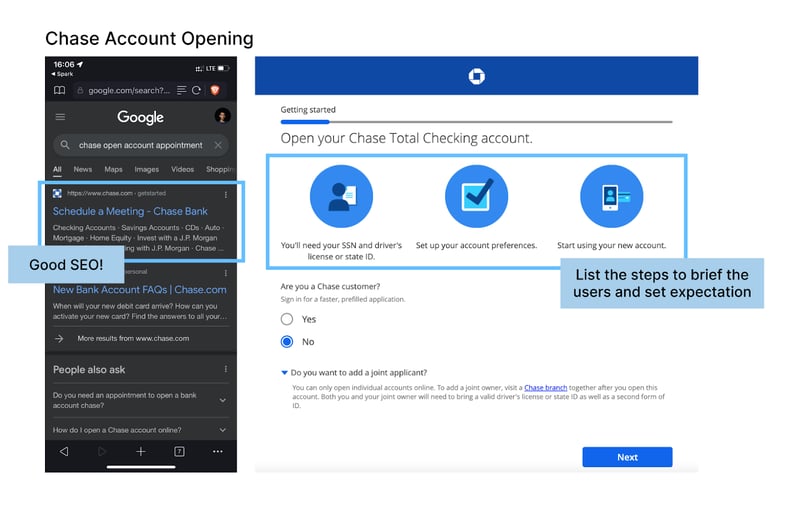
Task: Open the tab switcher showing 7 tabs
Action: click(x=179, y=452)
